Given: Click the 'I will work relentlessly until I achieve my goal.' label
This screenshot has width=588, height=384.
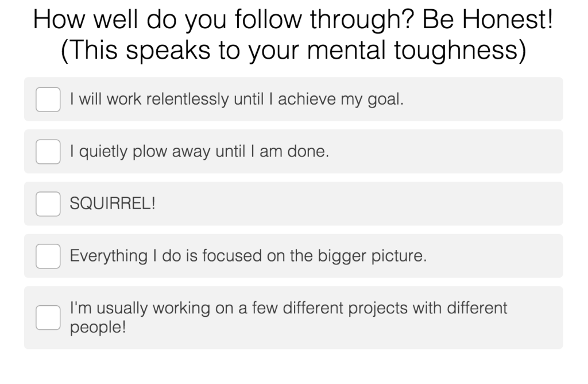Looking at the screenshot, I should coord(237,99).
